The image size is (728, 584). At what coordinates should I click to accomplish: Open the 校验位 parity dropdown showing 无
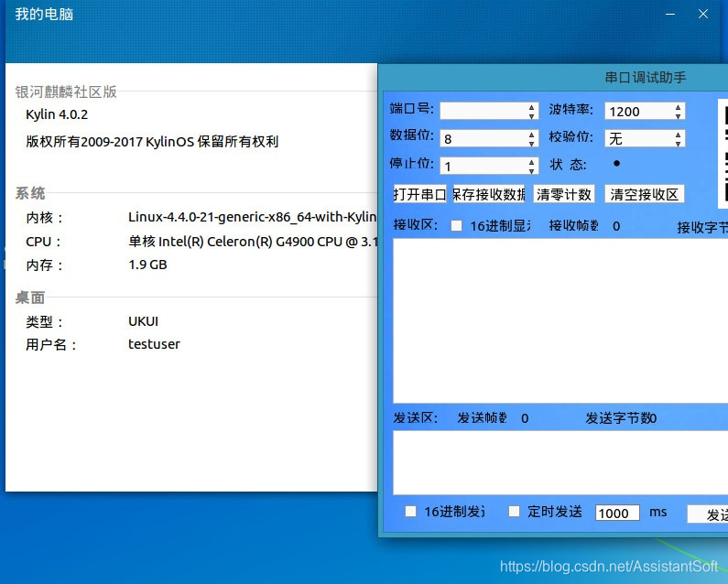tap(645, 138)
